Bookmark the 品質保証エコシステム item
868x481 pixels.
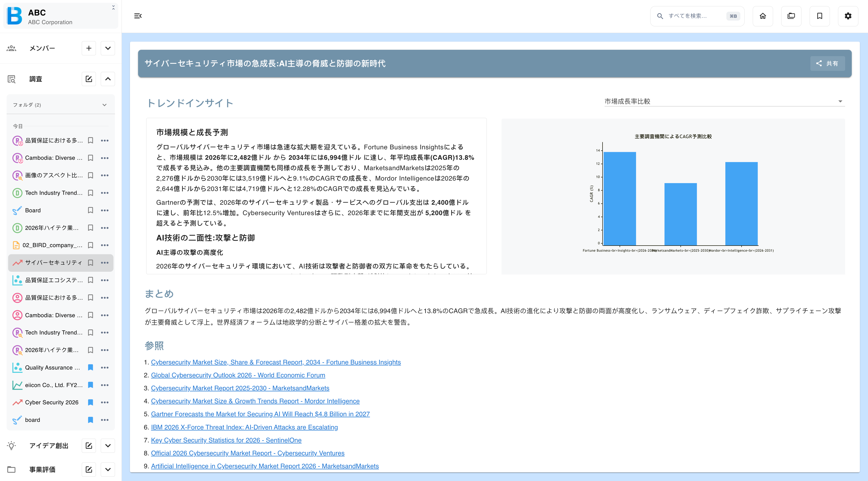90,280
